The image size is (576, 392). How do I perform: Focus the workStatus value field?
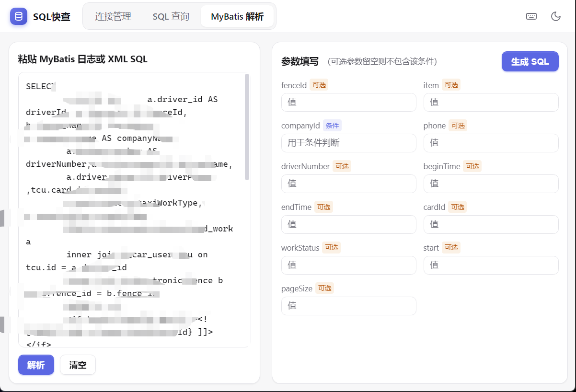tap(348, 265)
